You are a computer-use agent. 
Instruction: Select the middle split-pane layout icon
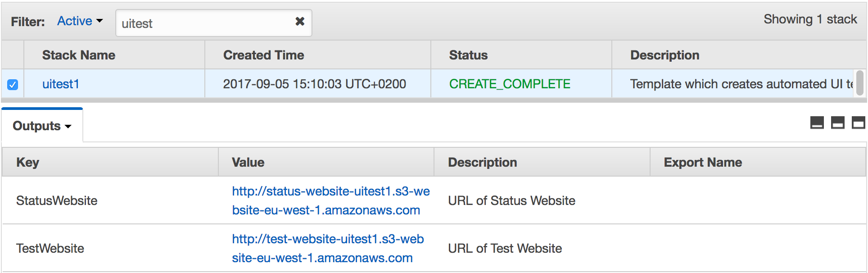tap(837, 123)
